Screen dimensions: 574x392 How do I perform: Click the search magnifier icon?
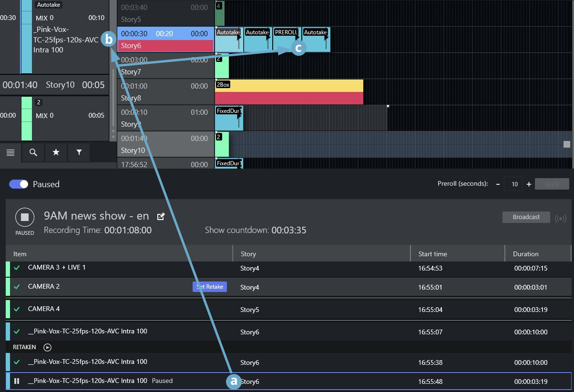click(33, 152)
